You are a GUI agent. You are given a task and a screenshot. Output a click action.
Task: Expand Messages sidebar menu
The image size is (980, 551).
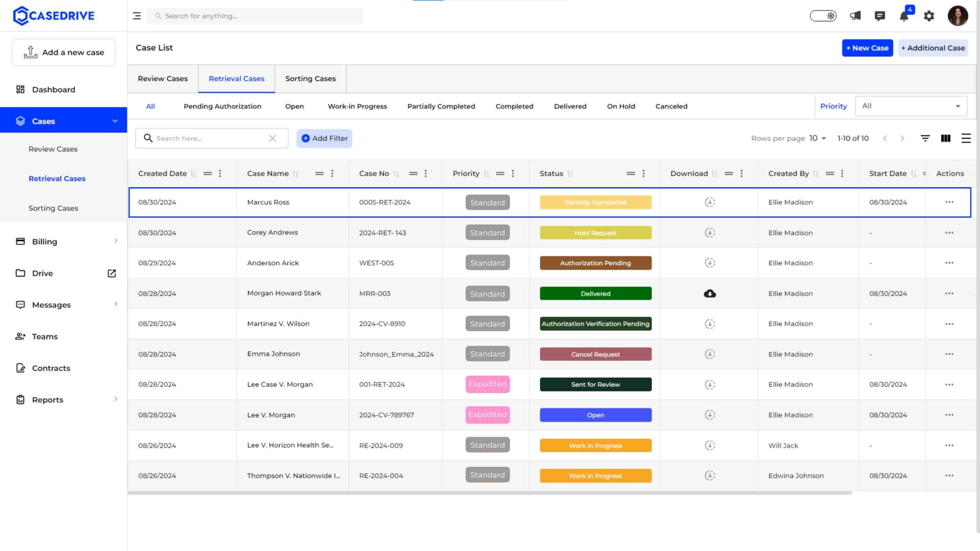116,304
